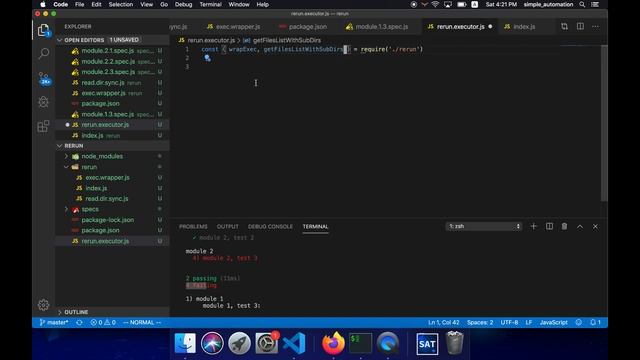640x360 pixels.
Task: Collapse the rerun subfolder
Action: 66,167
